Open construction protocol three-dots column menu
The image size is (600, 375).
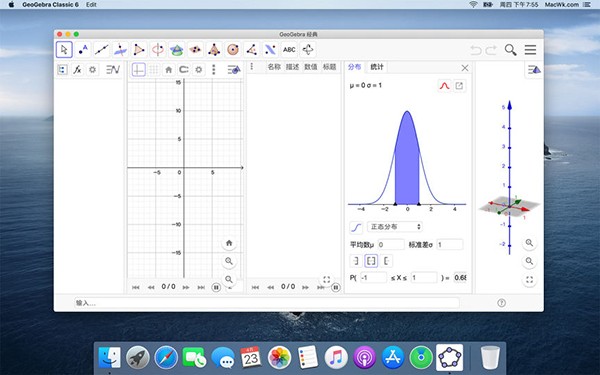click(251, 67)
